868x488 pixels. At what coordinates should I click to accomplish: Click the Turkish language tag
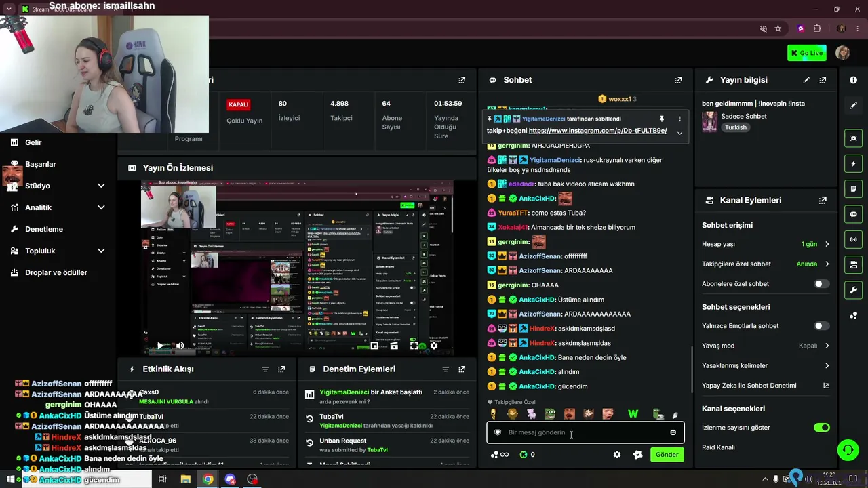coord(735,127)
